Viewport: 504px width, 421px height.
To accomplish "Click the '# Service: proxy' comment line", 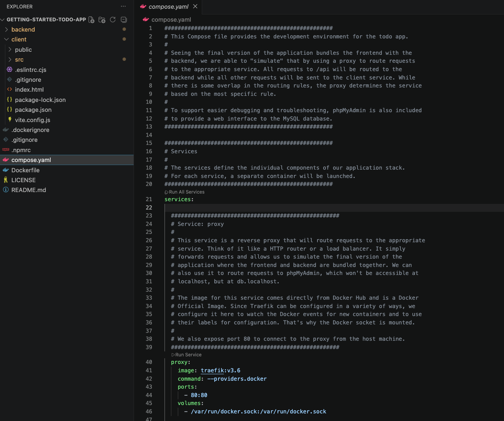I will coord(197,224).
